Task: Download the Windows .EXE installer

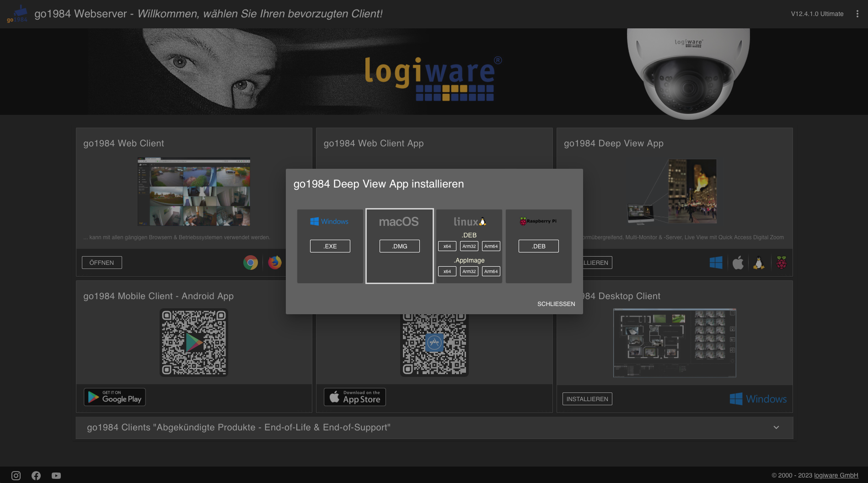Action: (330, 246)
